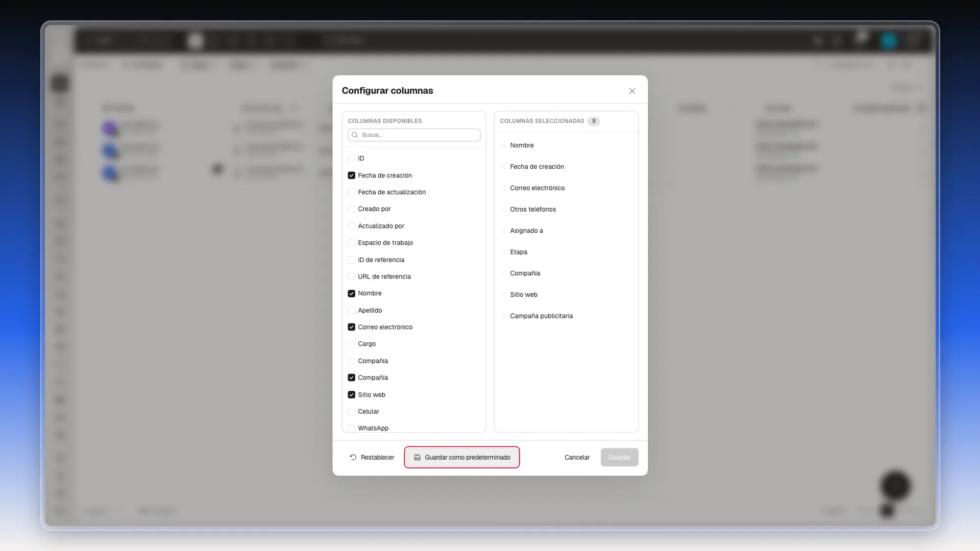The width and height of the screenshot is (980, 551).
Task: Uncheck the Nombre checkbox in available columns
Action: click(x=351, y=293)
